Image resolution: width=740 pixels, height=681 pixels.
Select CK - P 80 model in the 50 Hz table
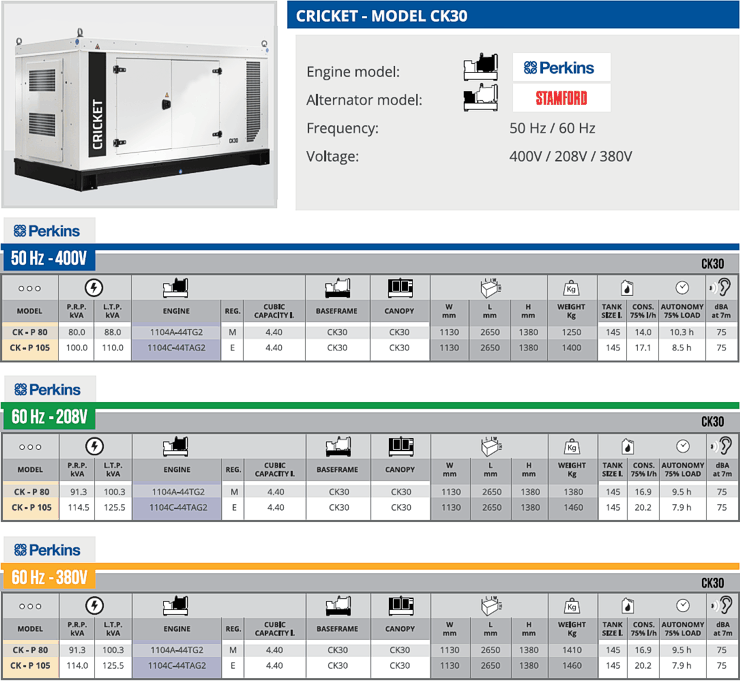tap(30, 332)
